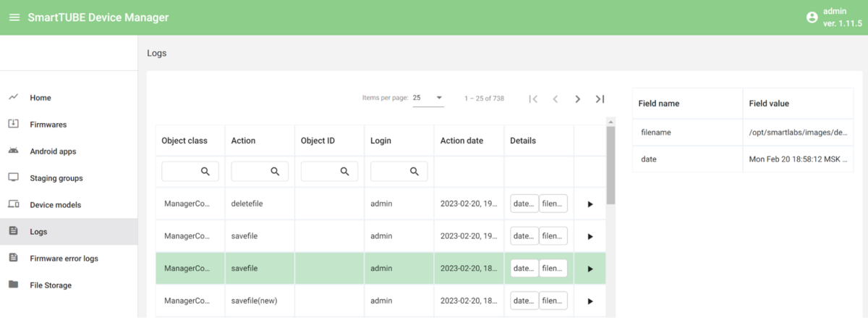
Task: Click the Firmware error logs icon
Action: (13, 258)
